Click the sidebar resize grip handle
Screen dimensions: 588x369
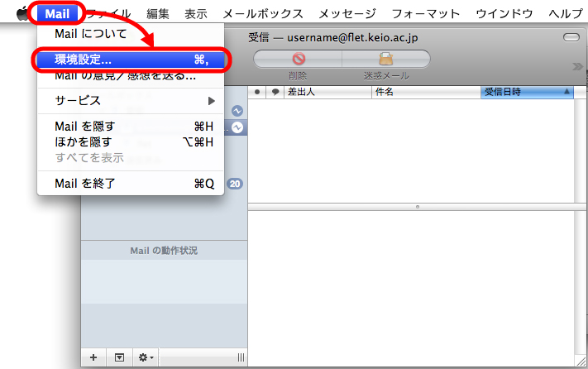click(241, 357)
